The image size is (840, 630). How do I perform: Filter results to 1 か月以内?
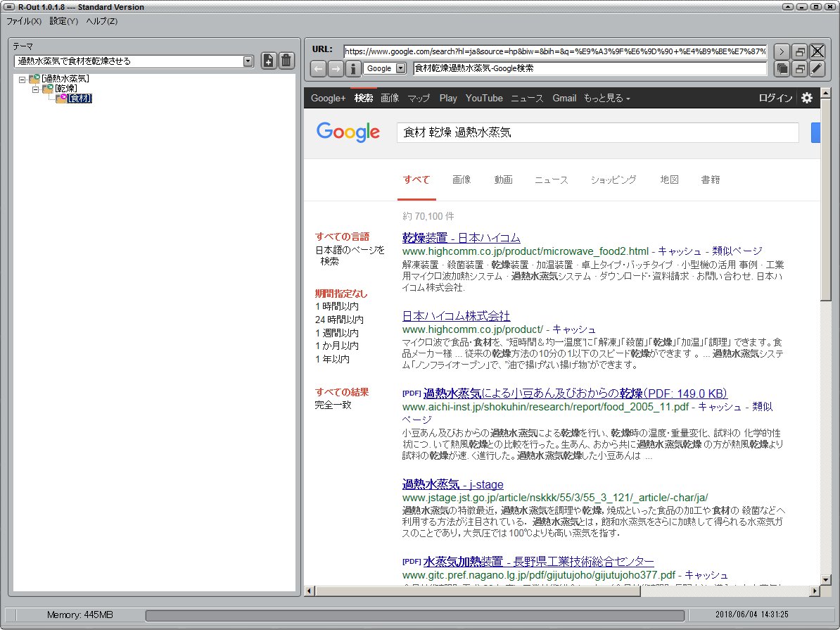[x=336, y=346]
